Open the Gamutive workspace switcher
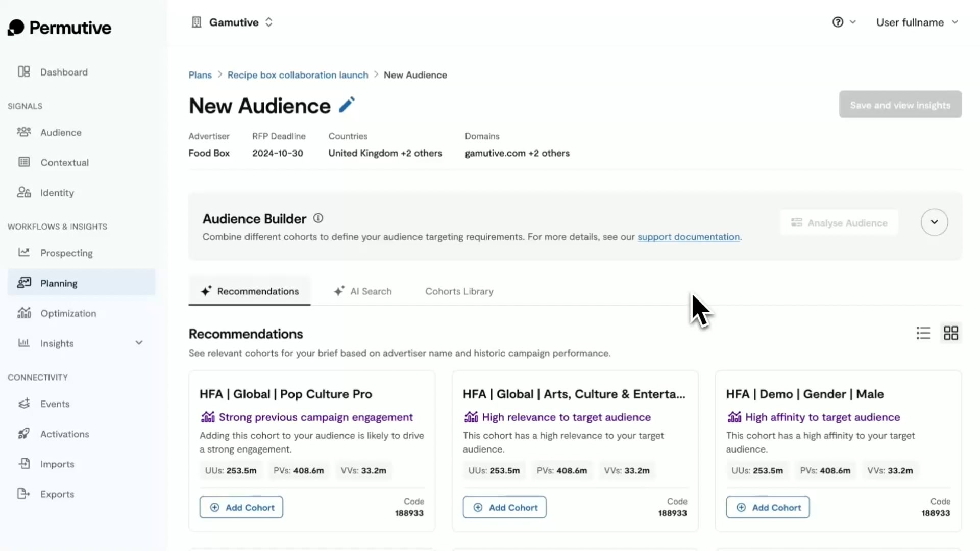Viewport: 980px width, 551px height. (x=234, y=22)
